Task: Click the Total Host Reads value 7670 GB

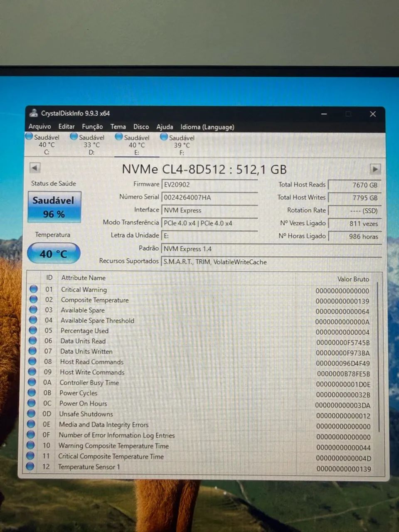Action: [355, 185]
